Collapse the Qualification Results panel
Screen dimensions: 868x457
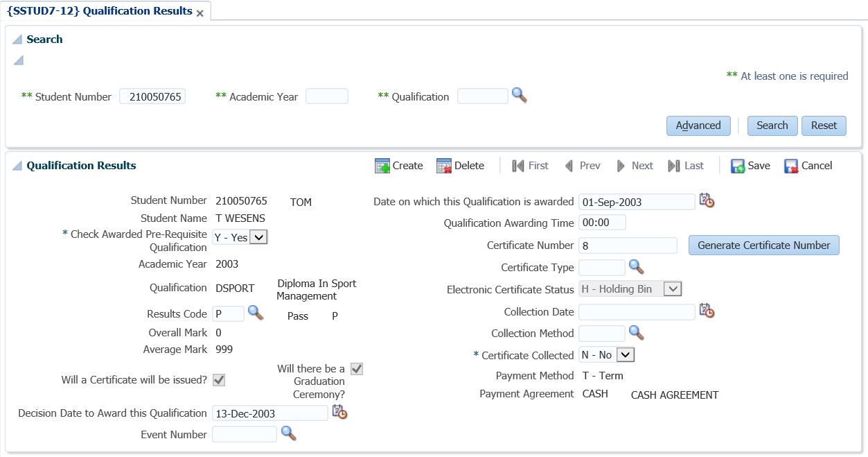click(x=17, y=166)
